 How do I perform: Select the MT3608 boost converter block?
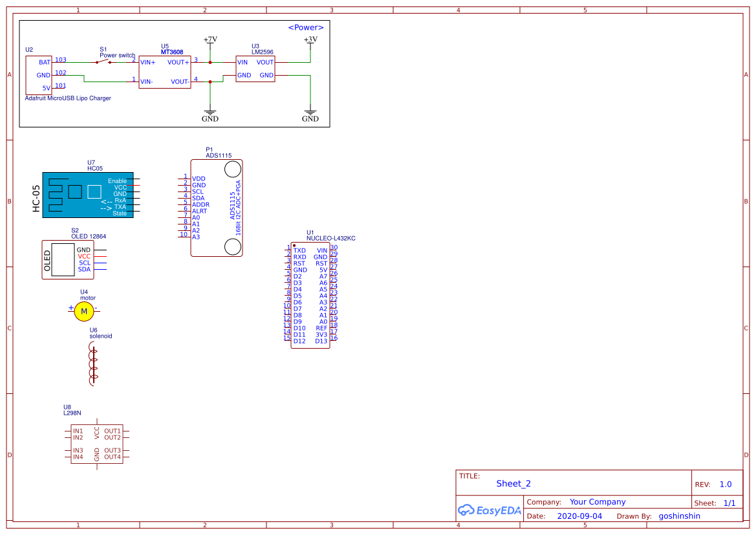pyautogui.click(x=165, y=72)
